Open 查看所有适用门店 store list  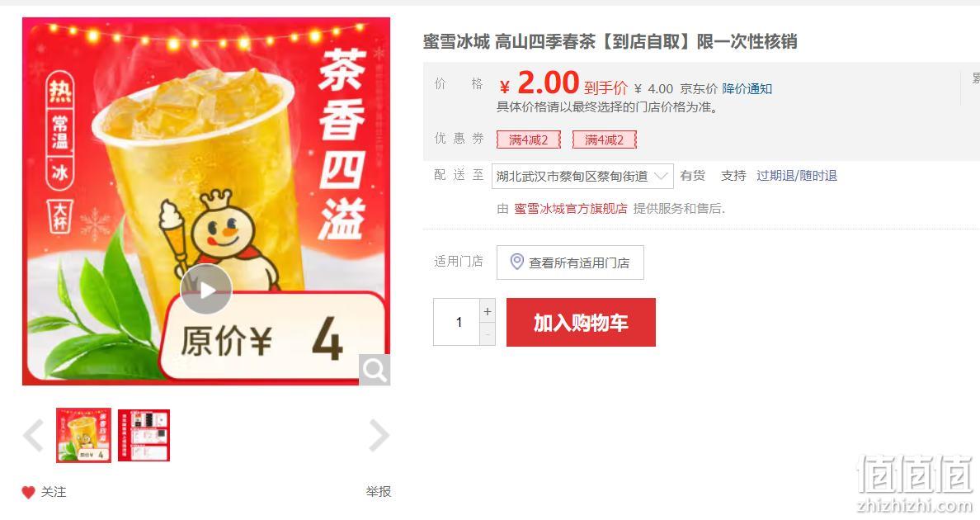click(570, 262)
